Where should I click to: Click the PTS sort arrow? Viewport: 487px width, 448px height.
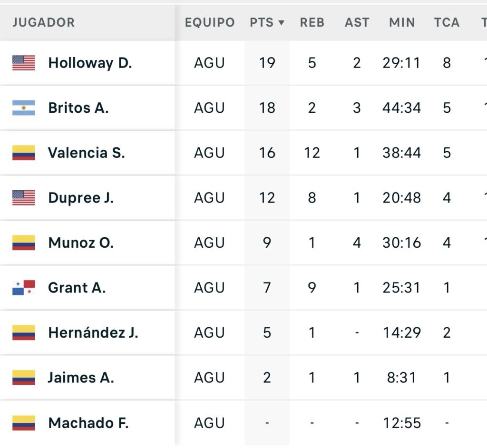pyautogui.click(x=282, y=22)
